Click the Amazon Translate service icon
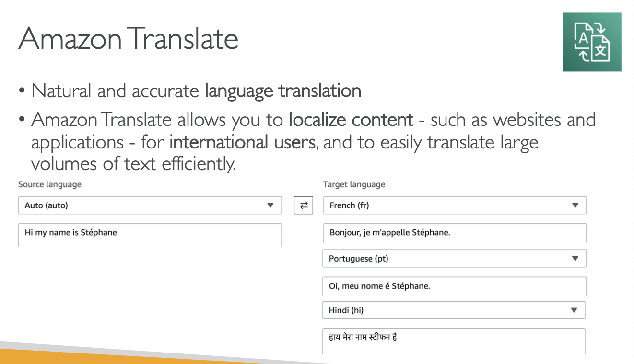The height and width of the screenshot is (364, 634). [592, 42]
